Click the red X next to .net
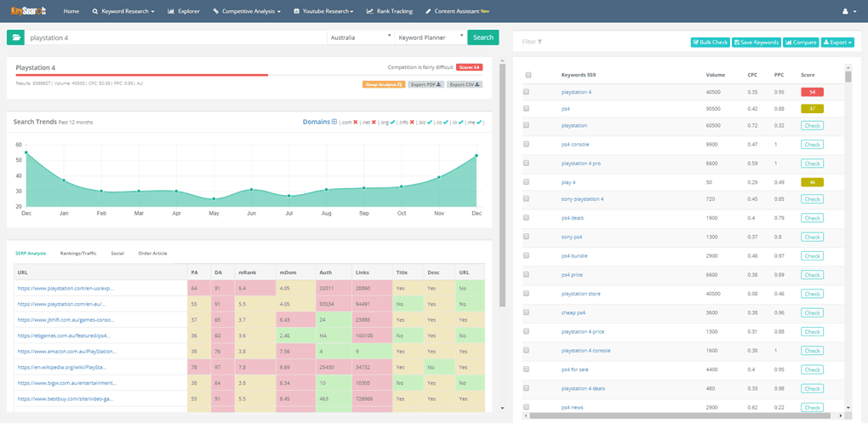The width and height of the screenshot is (868, 424). click(x=374, y=123)
